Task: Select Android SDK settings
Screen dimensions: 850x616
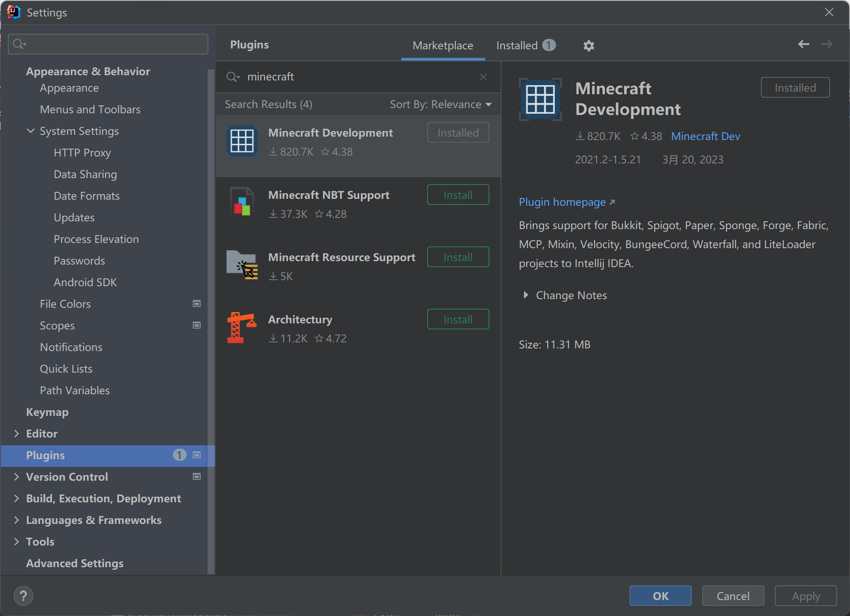Action: coord(85,282)
